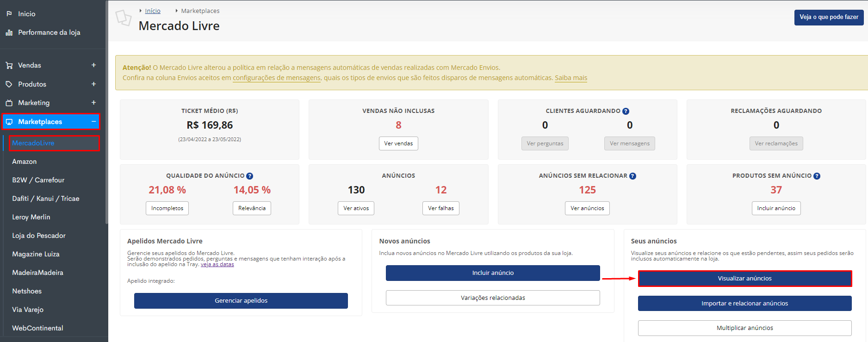Click the Marketing calendar icon
The width and height of the screenshot is (868, 342).
pyautogui.click(x=9, y=103)
